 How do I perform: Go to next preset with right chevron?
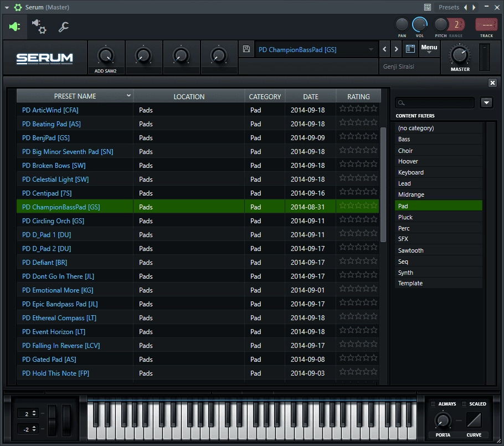point(397,49)
